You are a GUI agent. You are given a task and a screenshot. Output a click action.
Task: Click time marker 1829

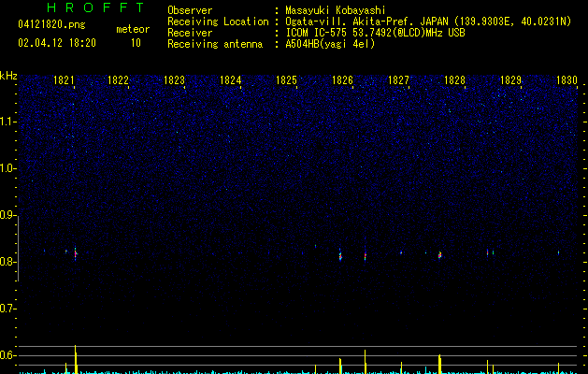click(x=510, y=80)
